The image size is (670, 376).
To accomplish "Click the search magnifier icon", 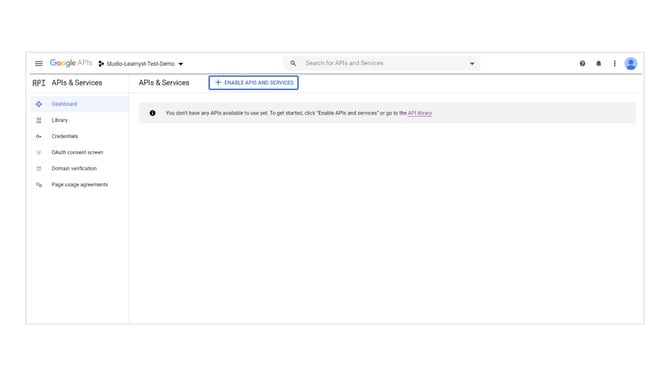I will [293, 63].
